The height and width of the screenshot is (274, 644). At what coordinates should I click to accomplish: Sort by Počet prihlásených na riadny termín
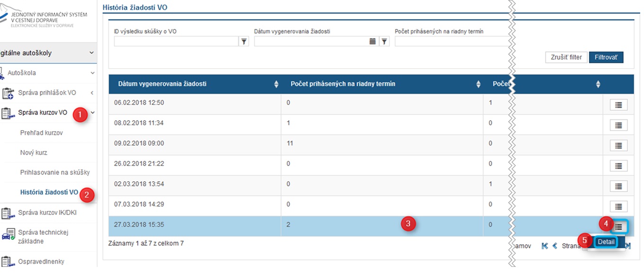click(478, 84)
